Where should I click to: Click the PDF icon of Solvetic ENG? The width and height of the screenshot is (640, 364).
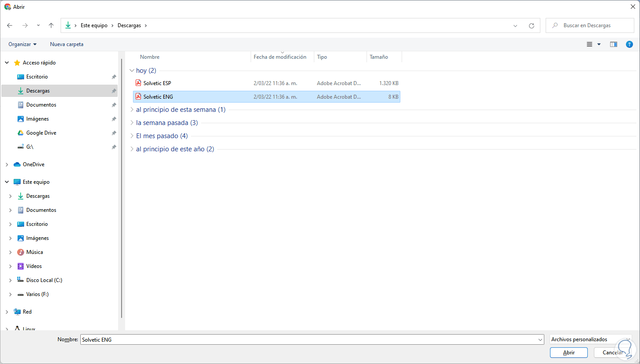[138, 96]
